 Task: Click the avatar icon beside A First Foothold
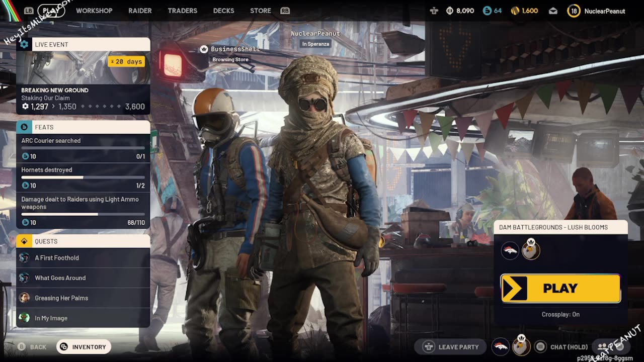[x=24, y=258]
